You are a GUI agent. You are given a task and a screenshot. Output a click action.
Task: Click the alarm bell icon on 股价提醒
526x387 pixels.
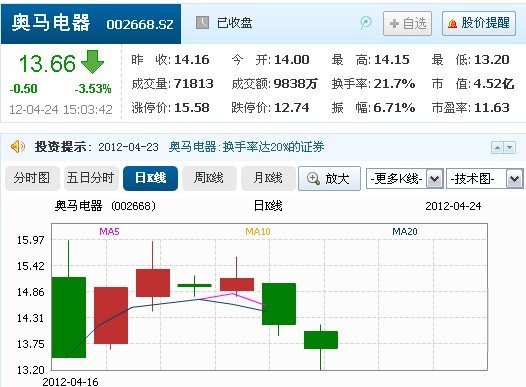tap(453, 23)
